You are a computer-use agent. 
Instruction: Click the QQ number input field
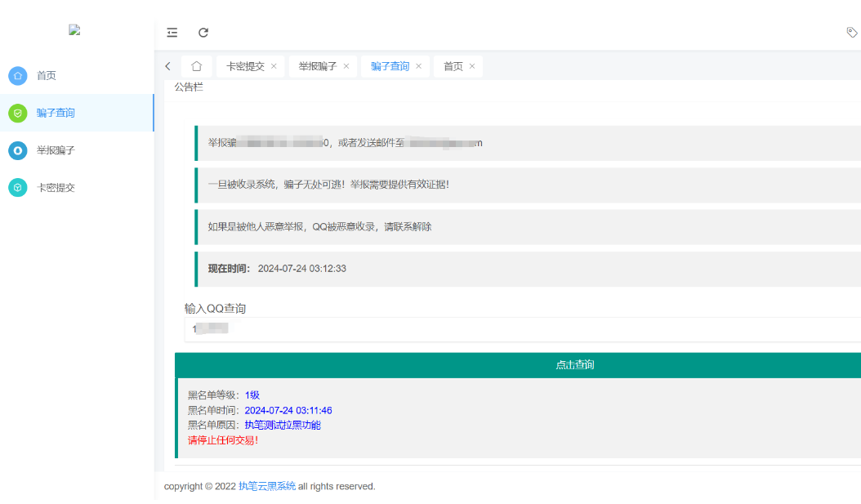(523, 329)
